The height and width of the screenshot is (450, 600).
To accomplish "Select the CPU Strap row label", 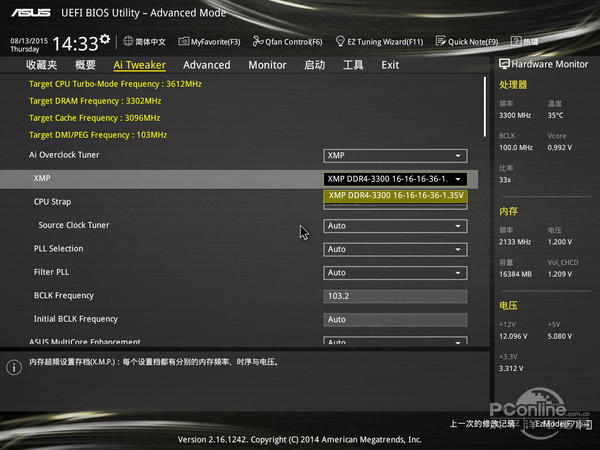I will click(52, 202).
